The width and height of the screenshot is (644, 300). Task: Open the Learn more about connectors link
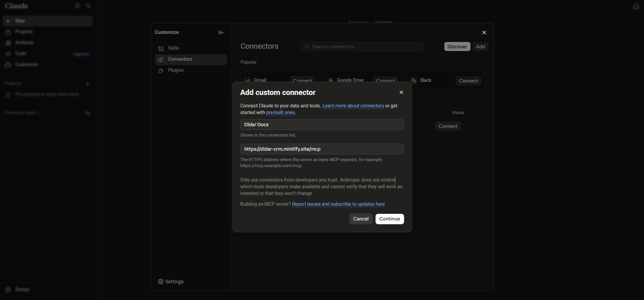(353, 106)
